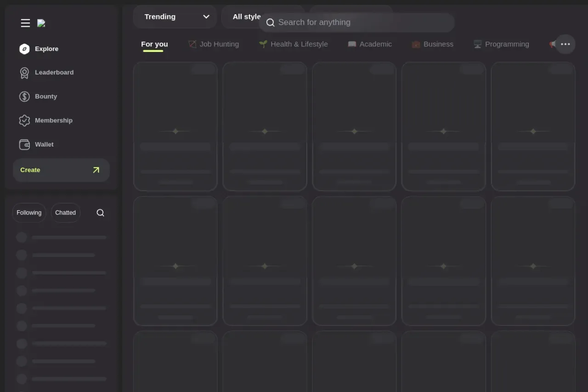This screenshot has height=392, width=588.
Task: Focus the Search for anything field
Action: tap(356, 23)
